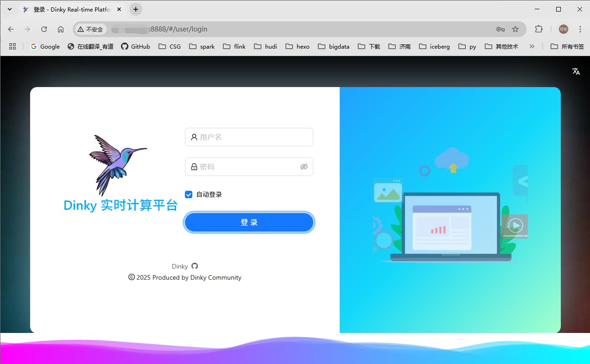Open the CSG bookmark folder
Viewport: 590px width, 364px height.
170,46
